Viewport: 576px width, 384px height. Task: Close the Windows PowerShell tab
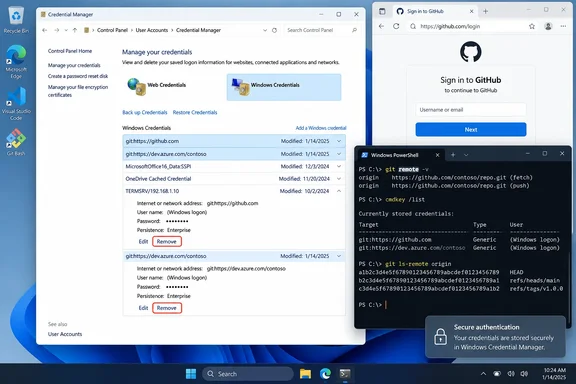(438, 155)
